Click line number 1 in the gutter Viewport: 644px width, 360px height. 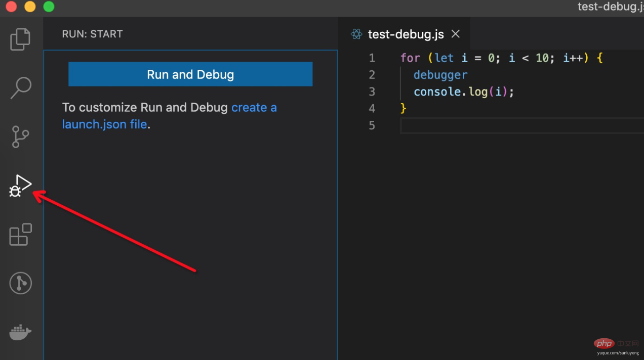(x=372, y=58)
